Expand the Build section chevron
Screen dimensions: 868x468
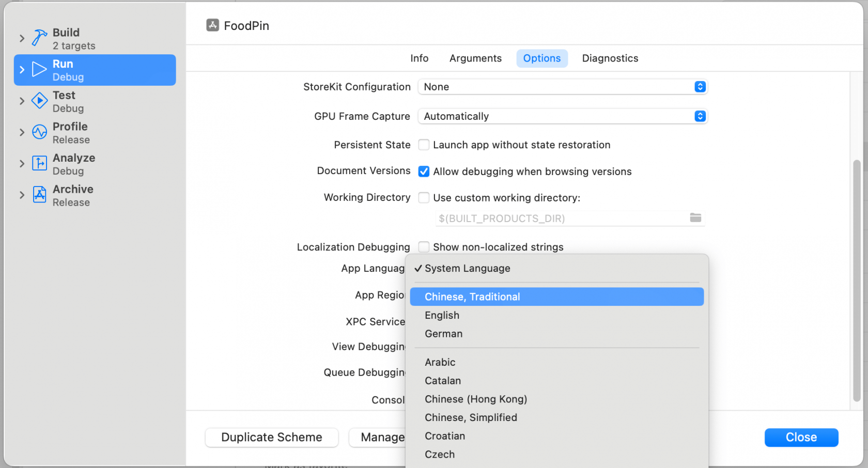pyautogui.click(x=22, y=38)
